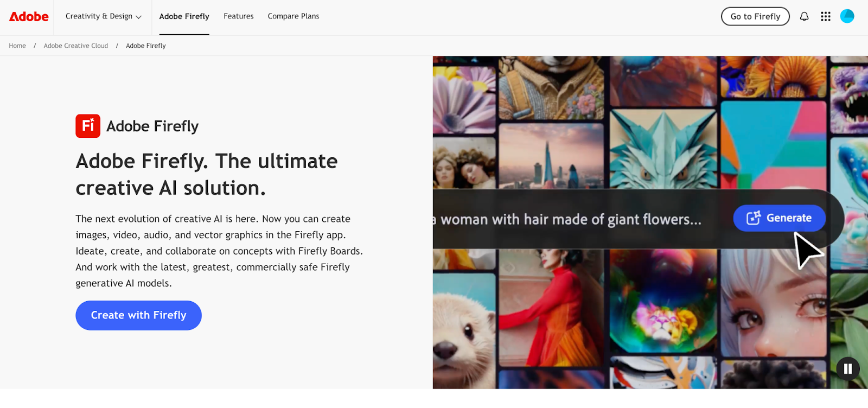Image resolution: width=868 pixels, height=408 pixels.
Task: Pause the hero video playback
Action: pyautogui.click(x=847, y=369)
